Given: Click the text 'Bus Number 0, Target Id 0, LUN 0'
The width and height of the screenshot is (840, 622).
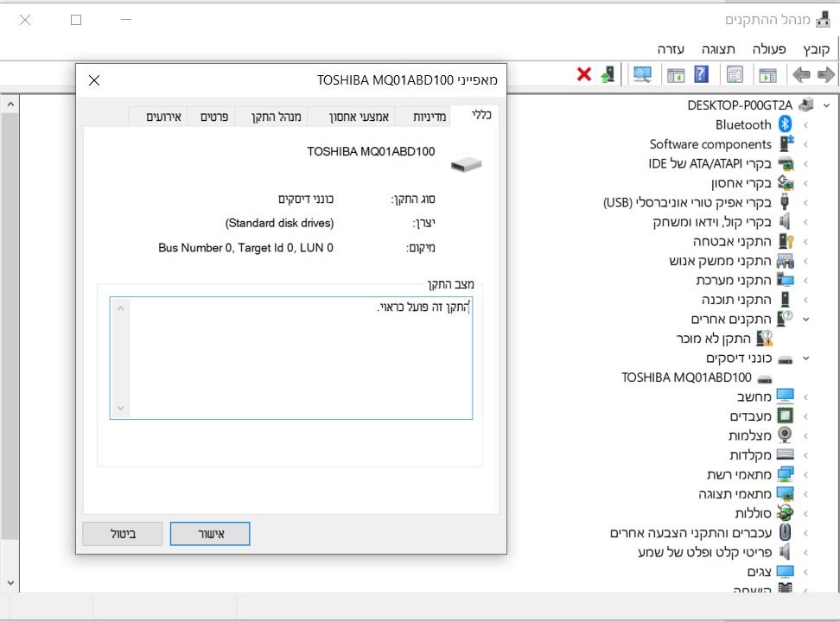Looking at the screenshot, I should [x=245, y=248].
